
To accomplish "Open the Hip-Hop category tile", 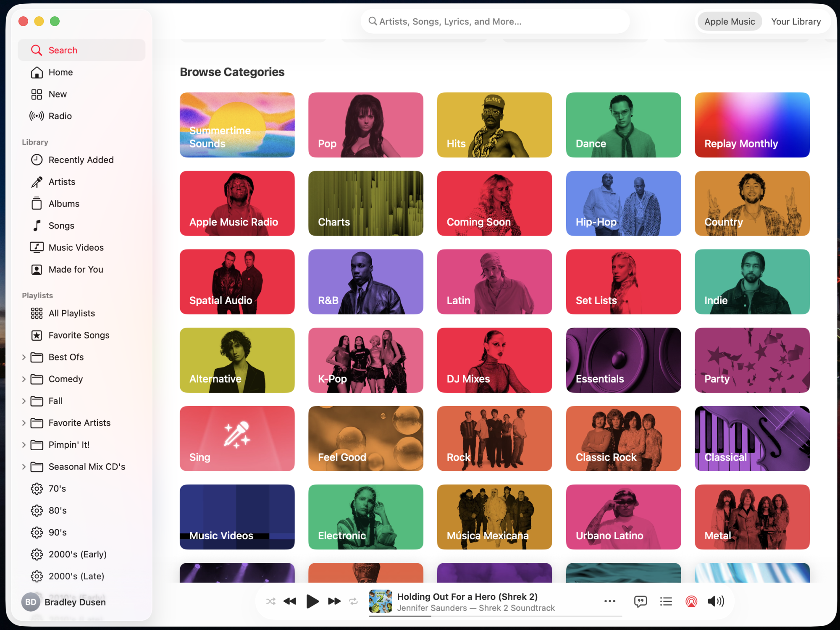I will 623,203.
